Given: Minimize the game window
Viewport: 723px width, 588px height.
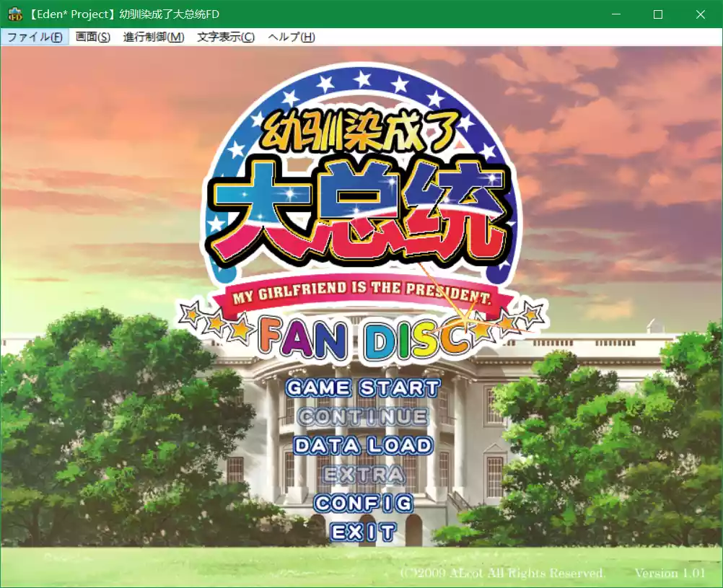Looking at the screenshot, I should (615, 14).
